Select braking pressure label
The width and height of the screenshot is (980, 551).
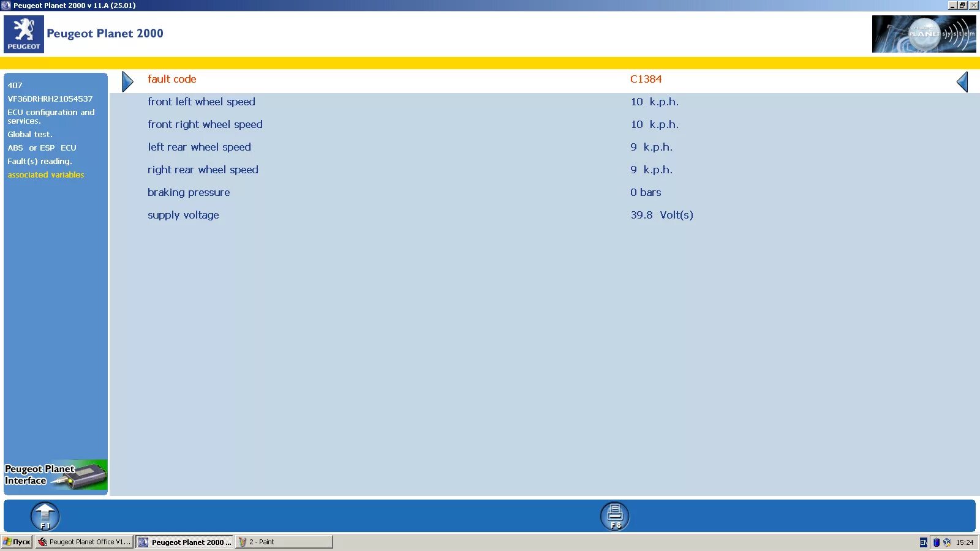pos(189,192)
